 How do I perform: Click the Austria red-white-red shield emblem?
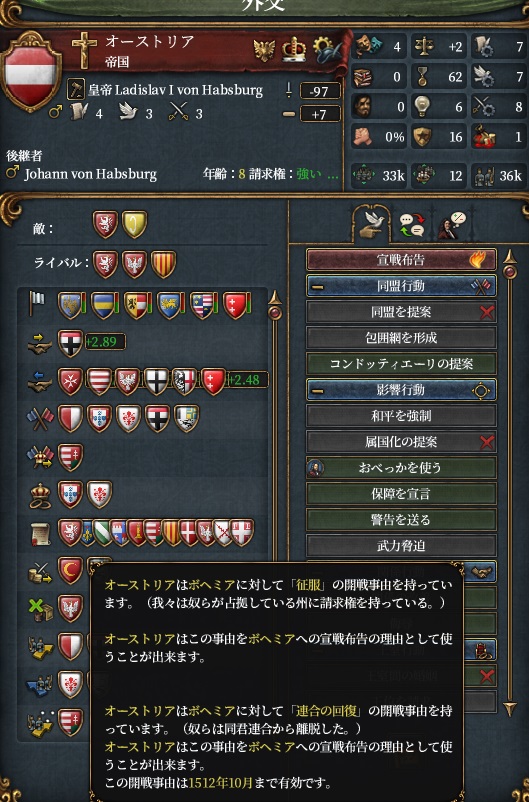31,71
